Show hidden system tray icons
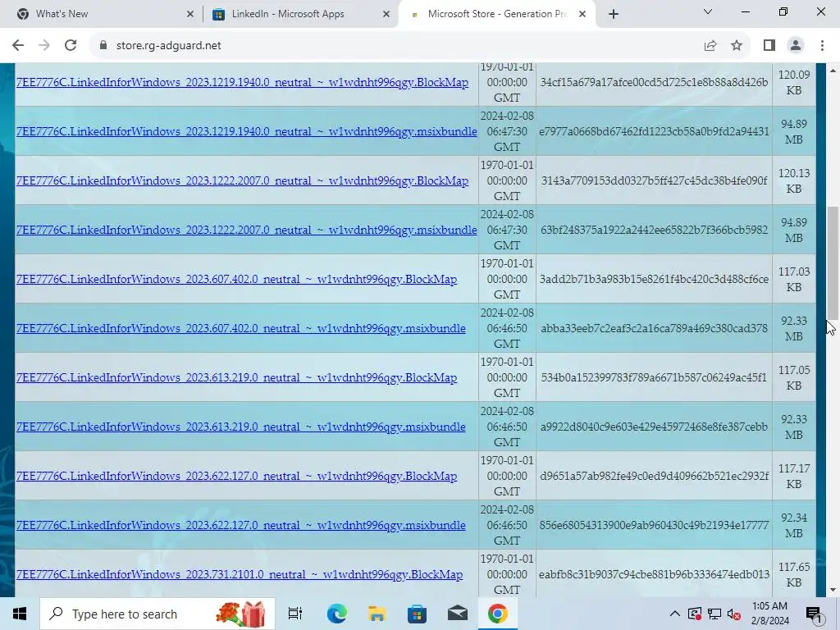 pos(675,614)
